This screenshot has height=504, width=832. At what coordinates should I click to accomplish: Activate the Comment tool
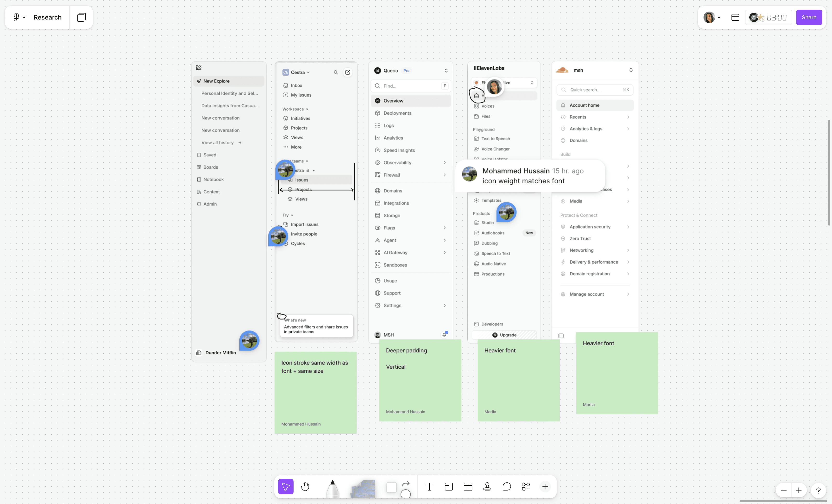click(x=506, y=486)
